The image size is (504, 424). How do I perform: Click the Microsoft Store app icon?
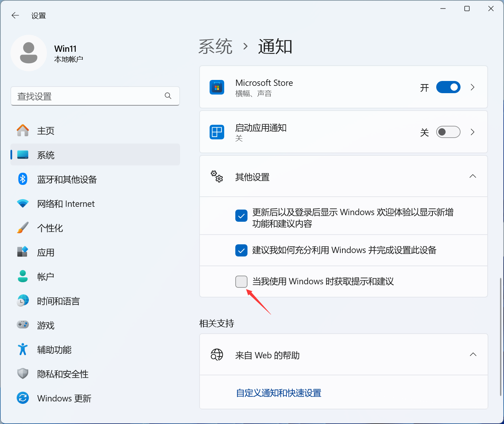pyautogui.click(x=217, y=87)
